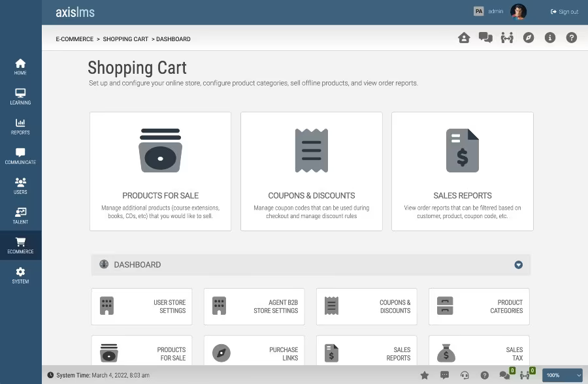This screenshot has width=588, height=384.
Task: Open the 100% zoom dropdown
Action: point(562,375)
